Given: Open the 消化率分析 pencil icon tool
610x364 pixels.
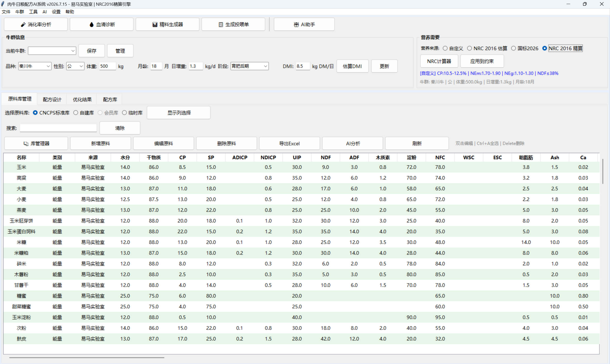Looking at the screenshot, I should click(x=23, y=25).
